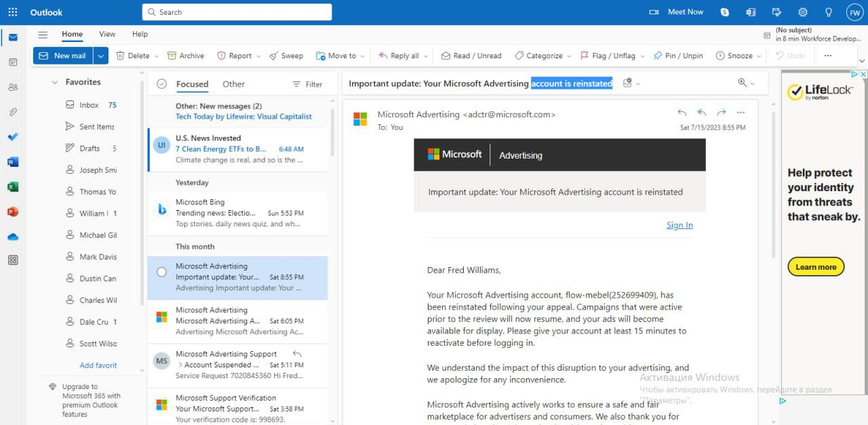Click the Settings gear icon in header
This screenshot has height=425, width=868.
point(803,12)
